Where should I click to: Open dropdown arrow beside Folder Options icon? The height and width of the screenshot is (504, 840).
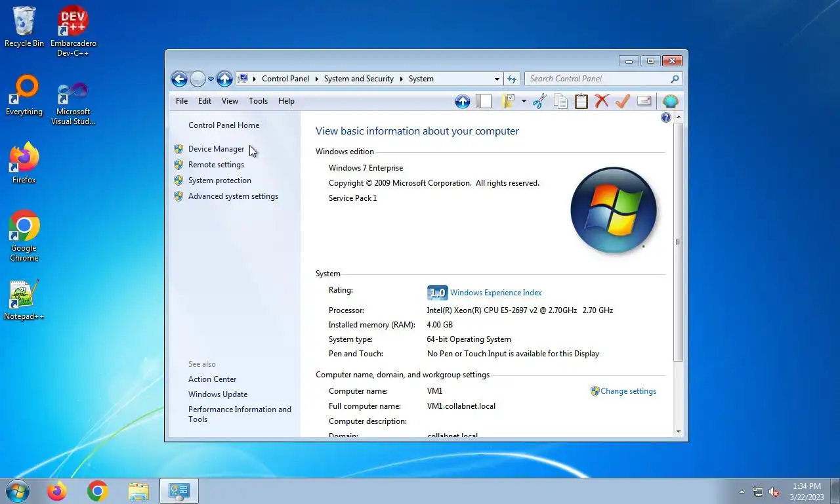(524, 101)
